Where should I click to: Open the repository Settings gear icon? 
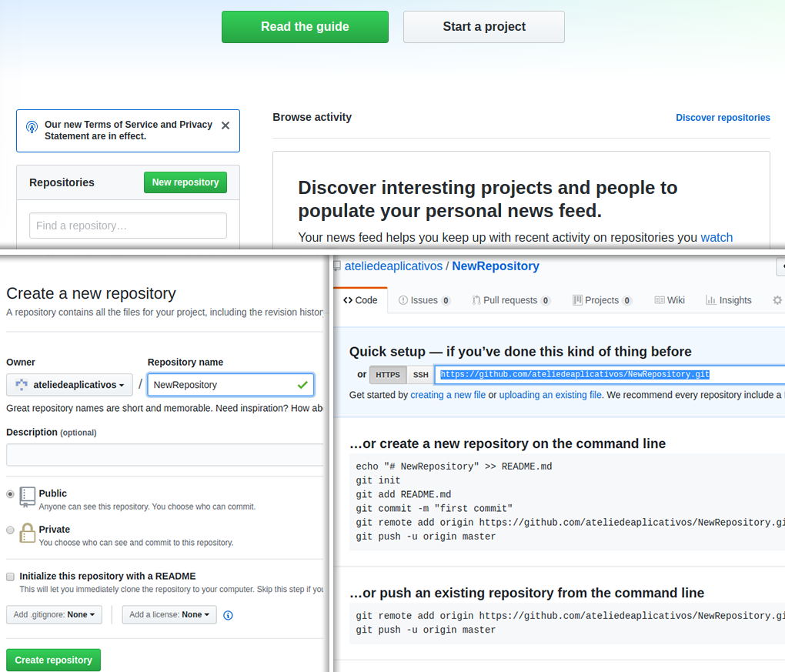[777, 300]
